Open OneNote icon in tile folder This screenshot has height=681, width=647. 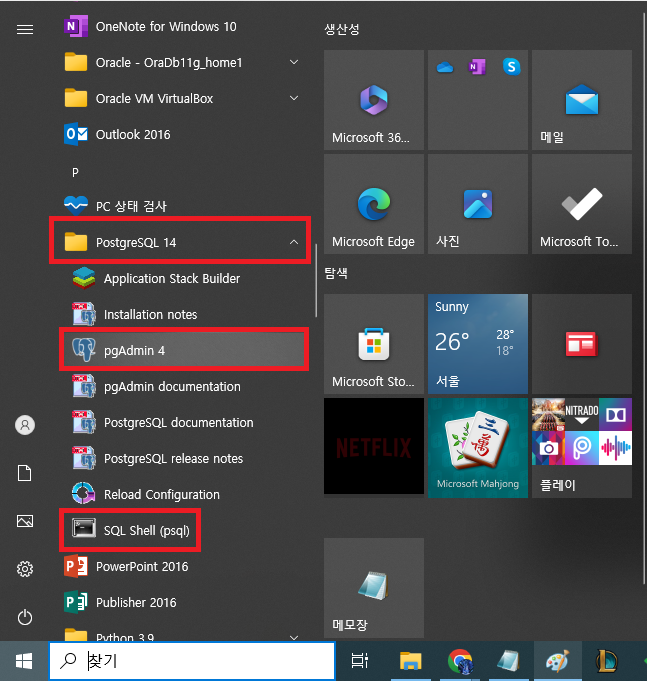pyautogui.click(x=478, y=67)
